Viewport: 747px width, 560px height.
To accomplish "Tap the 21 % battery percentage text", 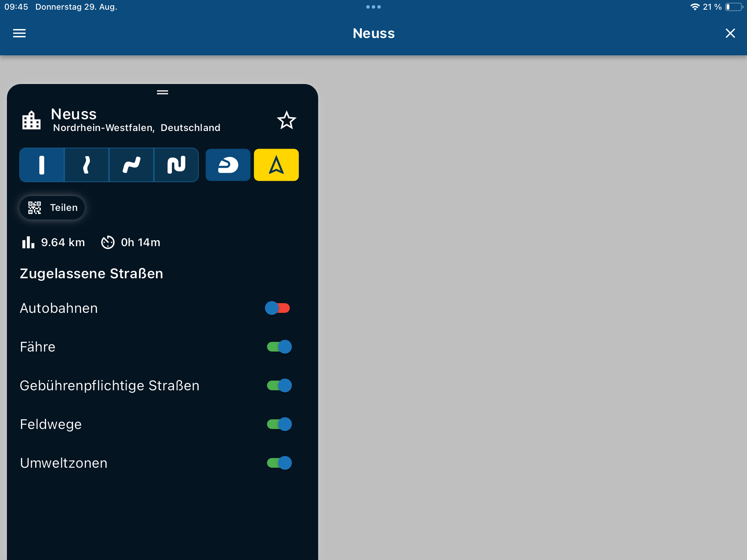I will point(712,7).
